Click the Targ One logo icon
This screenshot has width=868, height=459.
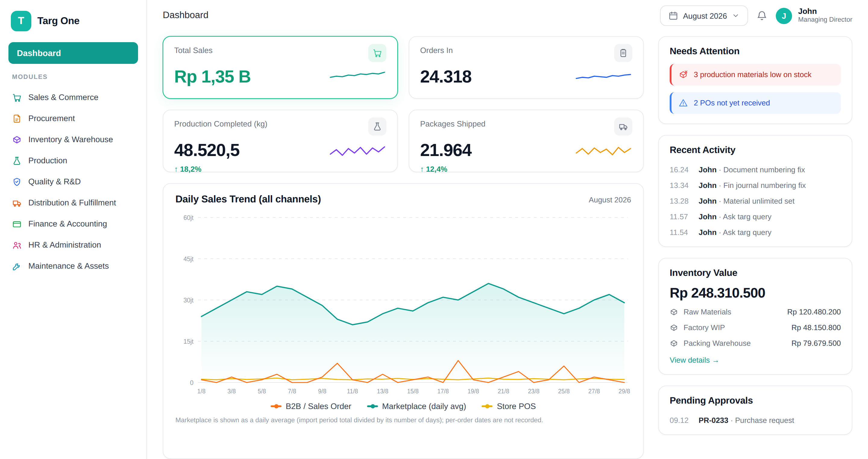tap(21, 21)
